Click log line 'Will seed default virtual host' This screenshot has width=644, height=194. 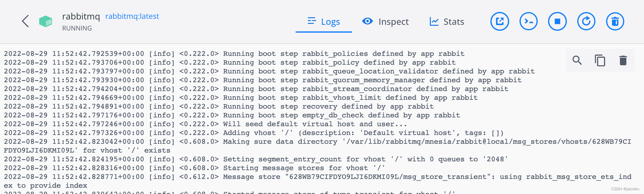[205, 124]
